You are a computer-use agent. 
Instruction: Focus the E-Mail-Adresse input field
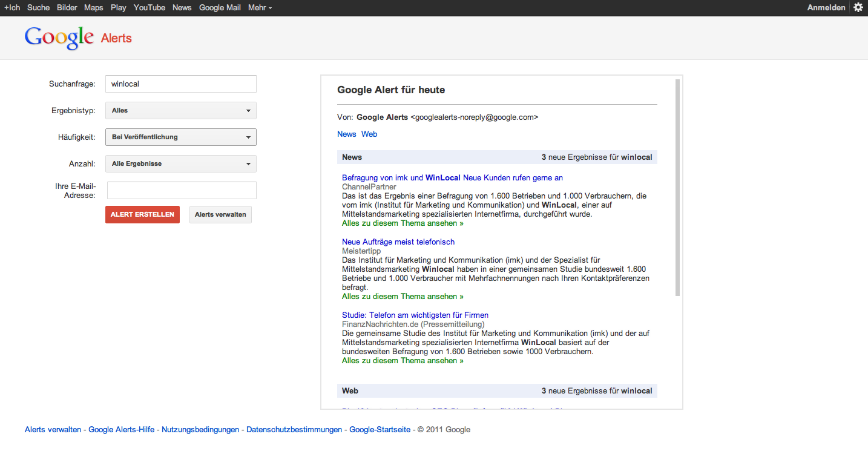(x=182, y=191)
